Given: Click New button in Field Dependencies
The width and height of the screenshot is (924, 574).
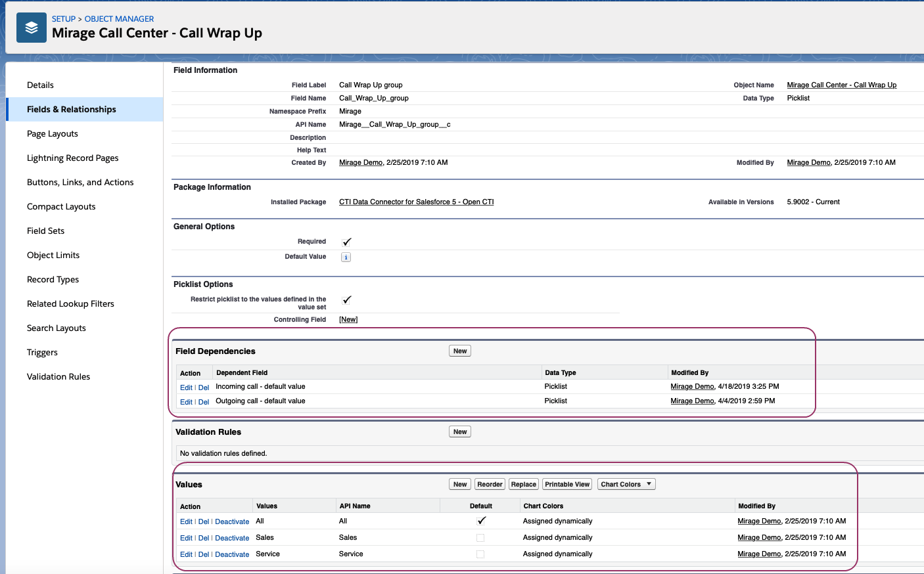Looking at the screenshot, I should tap(460, 351).
